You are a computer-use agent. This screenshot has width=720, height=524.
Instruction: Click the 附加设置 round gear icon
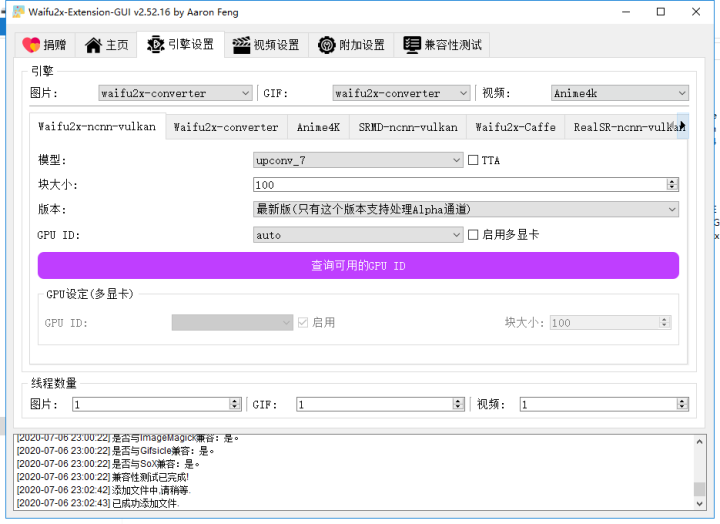(326, 45)
